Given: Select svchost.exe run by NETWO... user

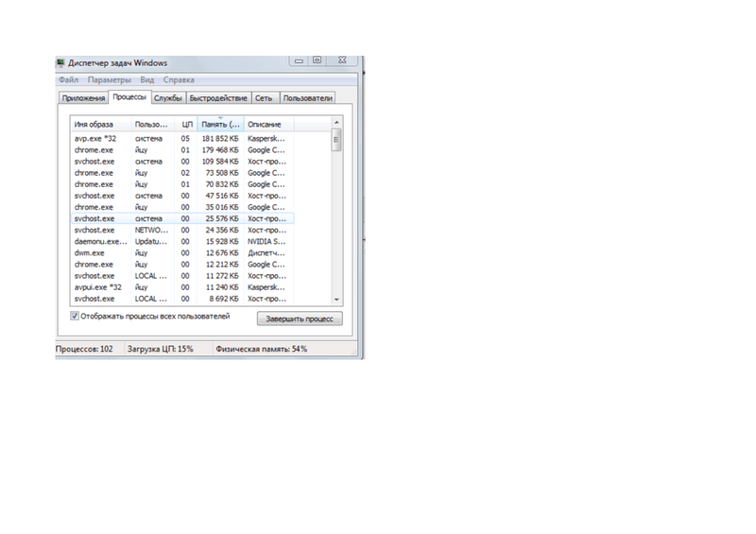Looking at the screenshot, I should tap(182, 230).
